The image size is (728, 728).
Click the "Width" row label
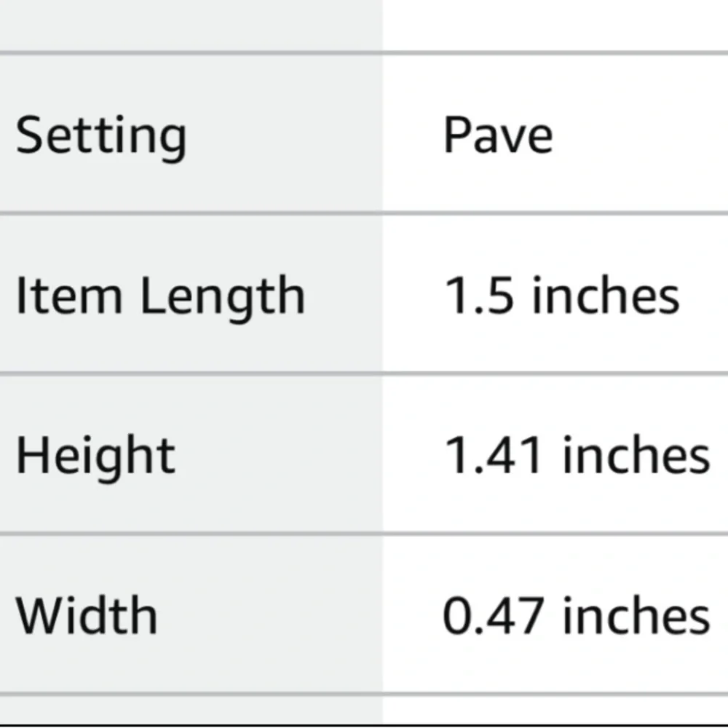point(87,616)
